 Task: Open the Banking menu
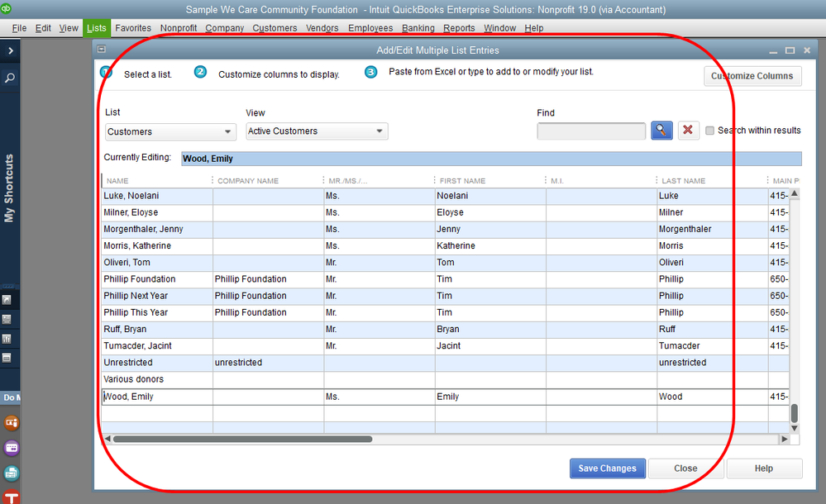[418, 28]
